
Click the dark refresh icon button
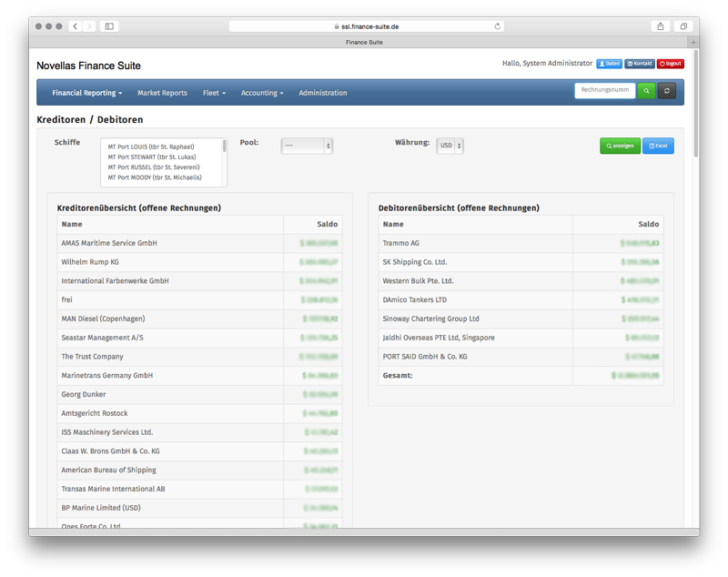coord(667,91)
